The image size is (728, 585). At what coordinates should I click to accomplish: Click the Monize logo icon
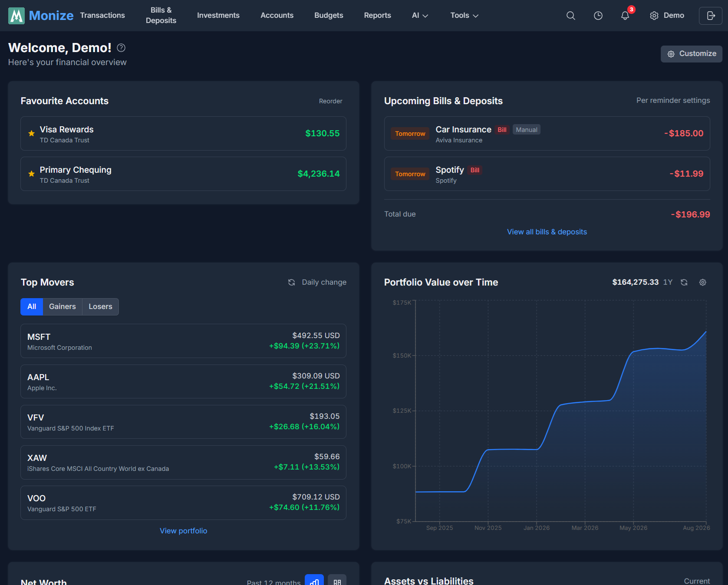click(x=16, y=16)
